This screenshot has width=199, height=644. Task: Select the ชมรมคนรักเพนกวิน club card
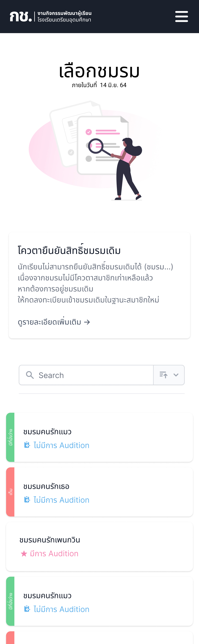click(x=99, y=546)
